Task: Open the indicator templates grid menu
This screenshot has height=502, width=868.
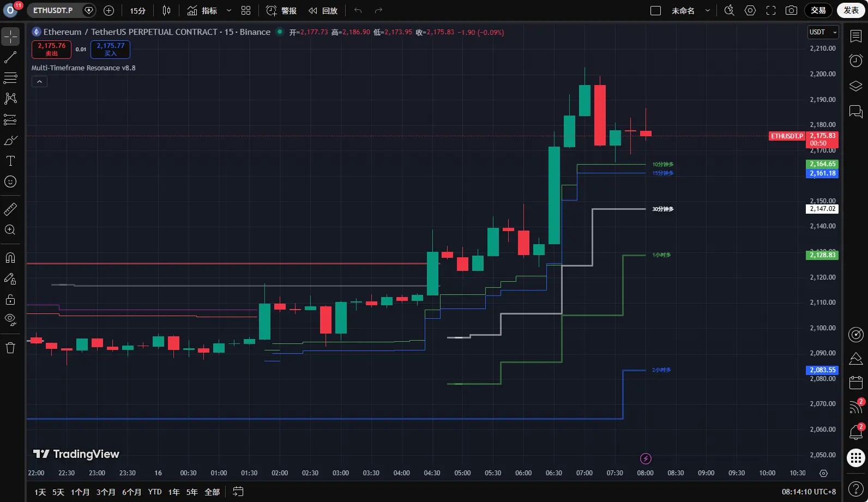Action: tap(246, 10)
